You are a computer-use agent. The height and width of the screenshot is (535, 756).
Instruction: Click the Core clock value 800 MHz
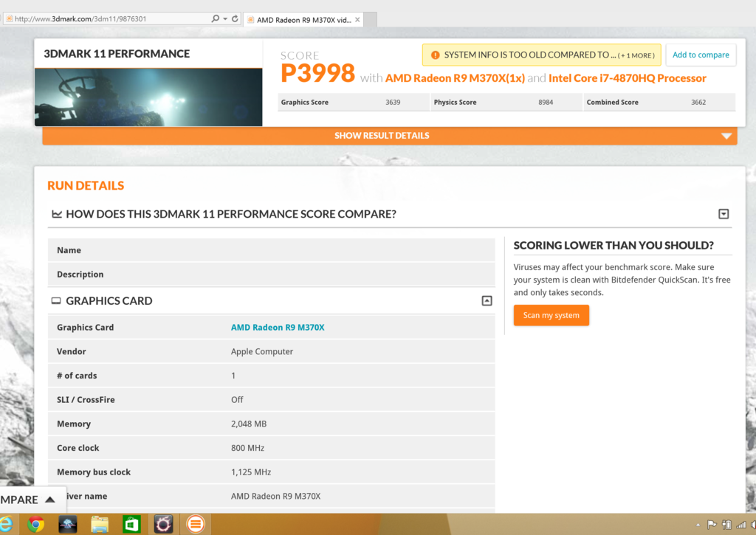tap(247, 448)
